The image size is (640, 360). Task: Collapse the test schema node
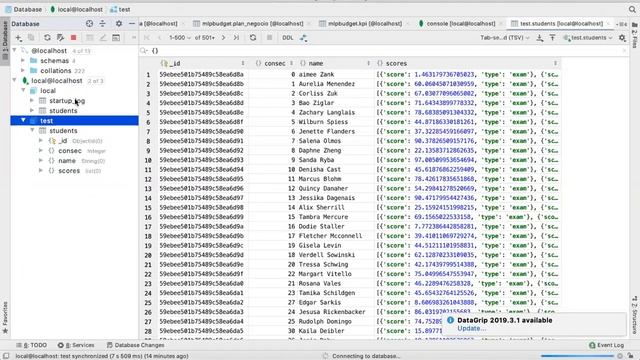tap(23, 120)
